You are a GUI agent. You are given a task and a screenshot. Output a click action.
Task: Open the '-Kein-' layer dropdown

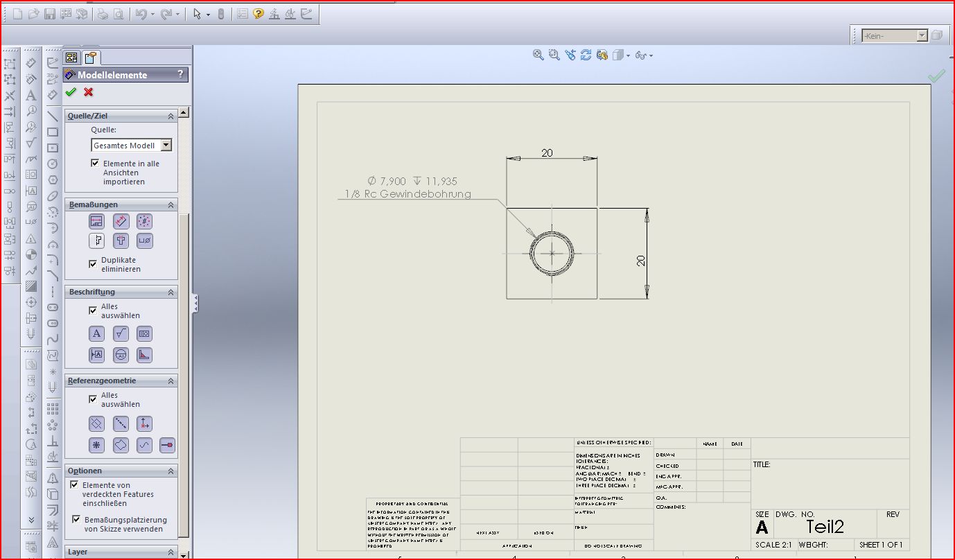click(x=922, y=35)
